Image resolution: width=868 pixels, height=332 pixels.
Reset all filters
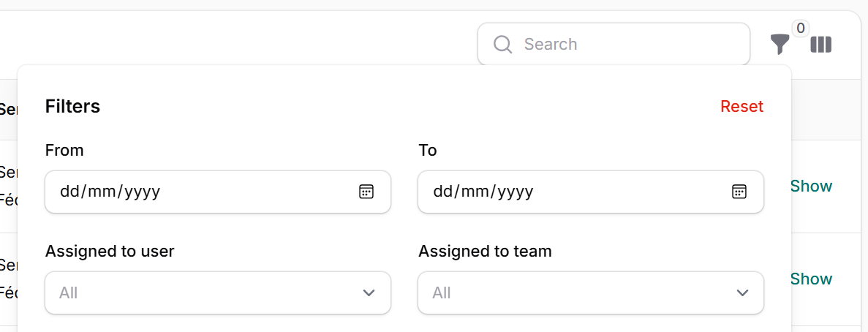click(741, 107)
